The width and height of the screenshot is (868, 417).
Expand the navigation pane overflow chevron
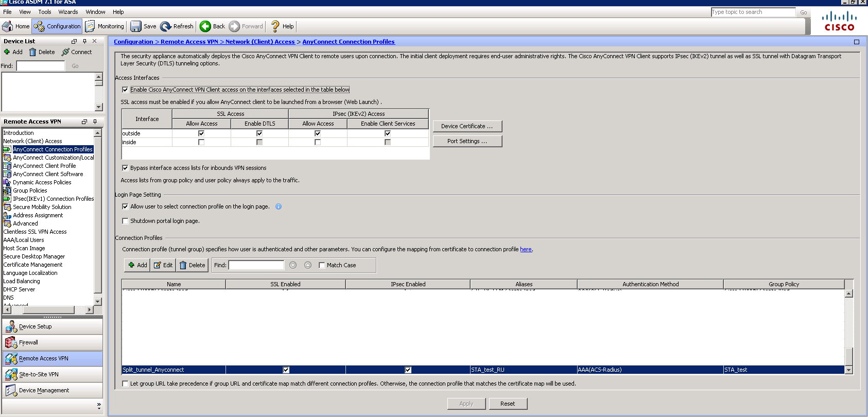click(x=99, y=405)
